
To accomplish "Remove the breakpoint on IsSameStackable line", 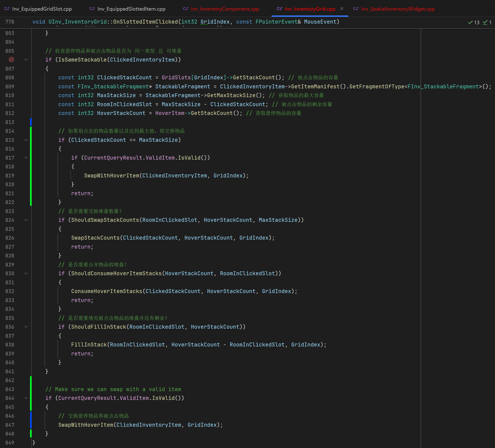I will [x=11, y=60].
